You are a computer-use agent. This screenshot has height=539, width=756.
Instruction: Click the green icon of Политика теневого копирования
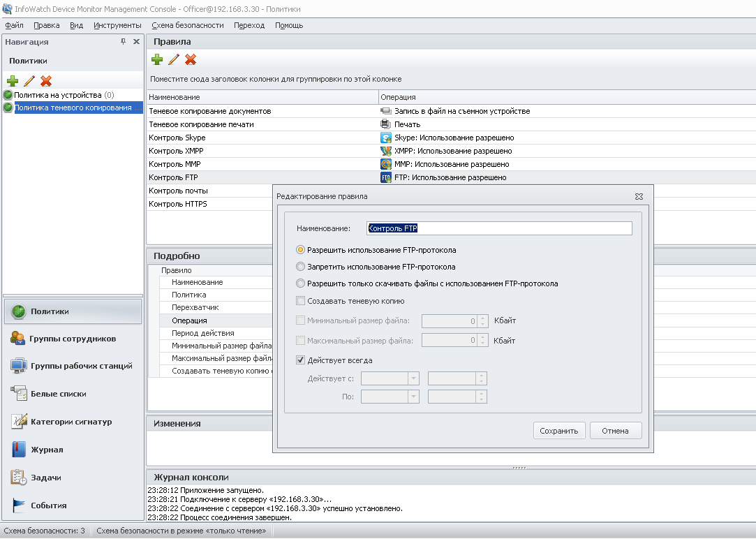pos(8,107)
